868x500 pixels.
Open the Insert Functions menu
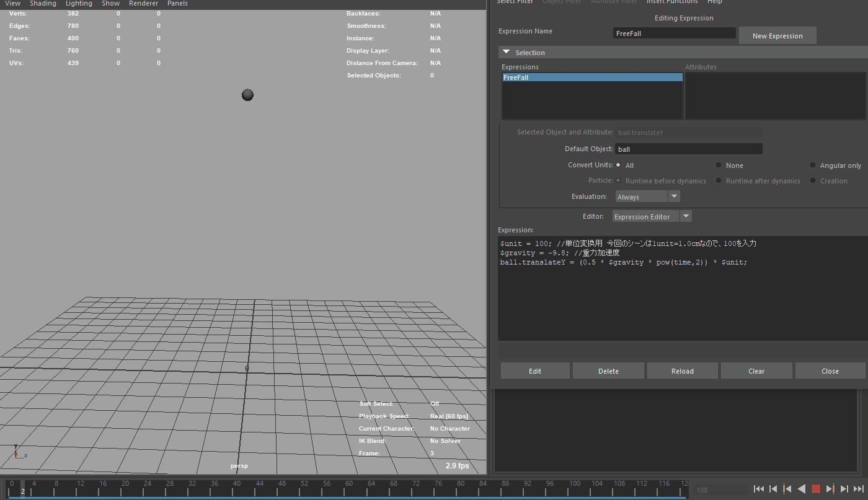pyautogui.click(x=672, y=2)
